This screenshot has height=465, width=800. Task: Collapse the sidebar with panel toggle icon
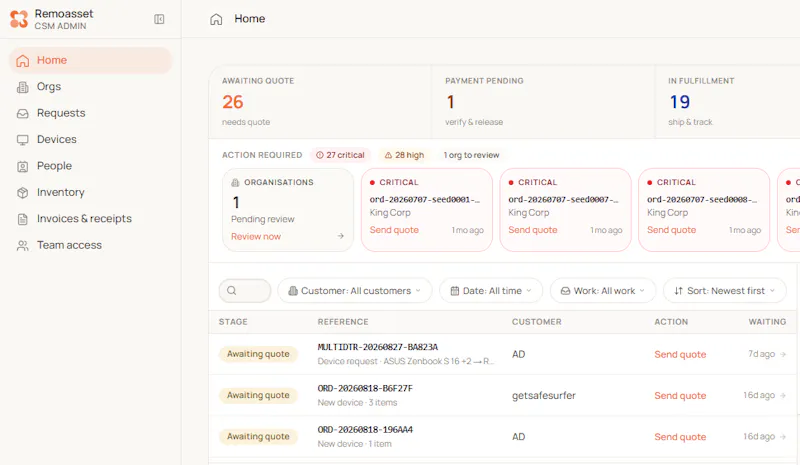159,19
